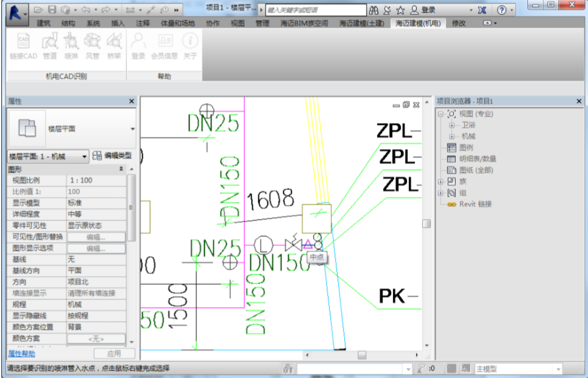
Task: Select the 喷淋 recognition tool
Action: coord(71,47)
